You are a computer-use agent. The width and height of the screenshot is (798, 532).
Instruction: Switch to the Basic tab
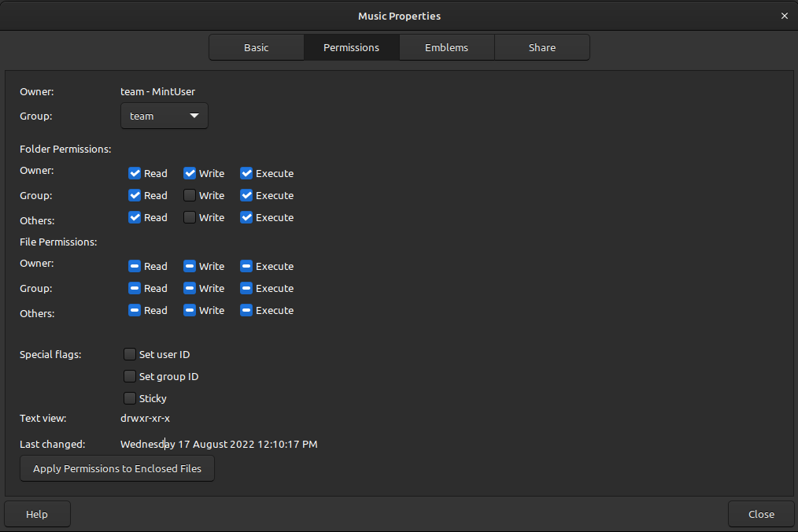point(256,47)
